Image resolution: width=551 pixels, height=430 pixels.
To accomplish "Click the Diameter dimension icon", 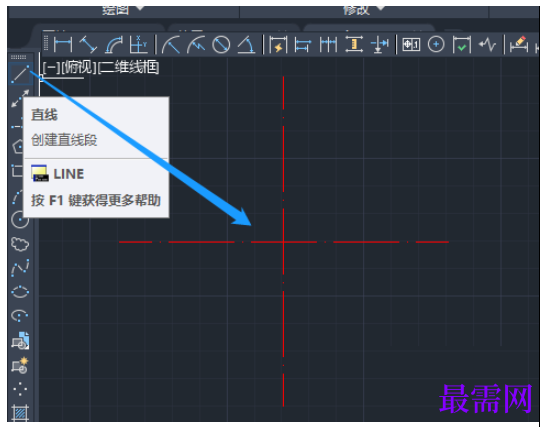I will coord(221,45).
